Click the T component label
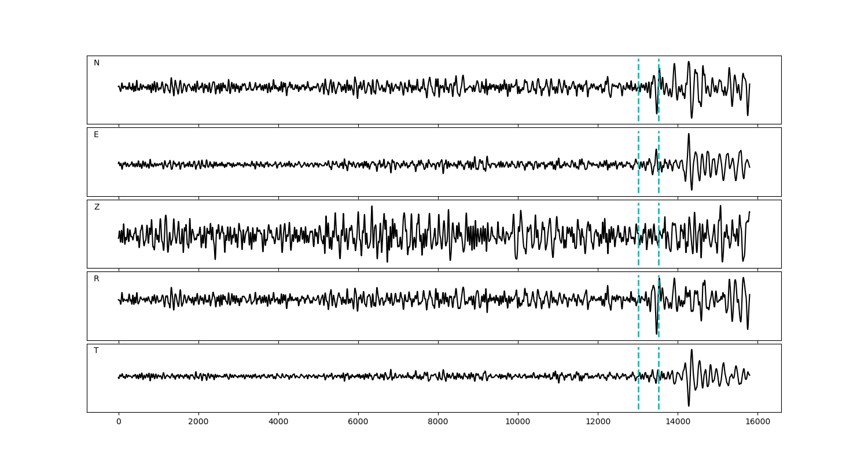The width and height of the screenshot is (868, 463). (x=96, y=351)
